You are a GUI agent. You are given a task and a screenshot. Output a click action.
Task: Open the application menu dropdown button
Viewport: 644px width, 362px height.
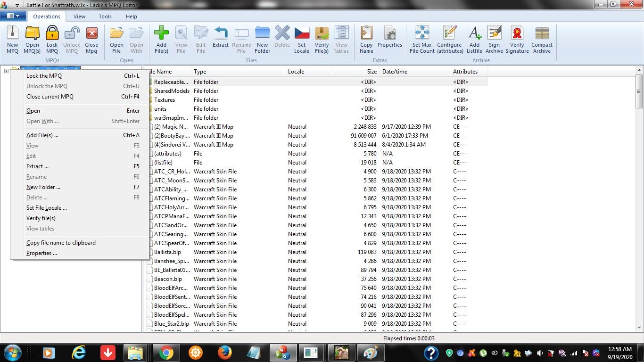13,16
